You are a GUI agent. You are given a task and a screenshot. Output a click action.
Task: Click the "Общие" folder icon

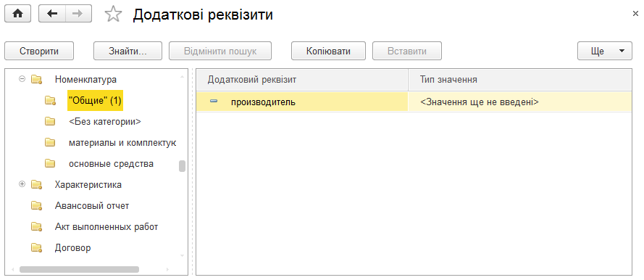[x=50, y=101]
